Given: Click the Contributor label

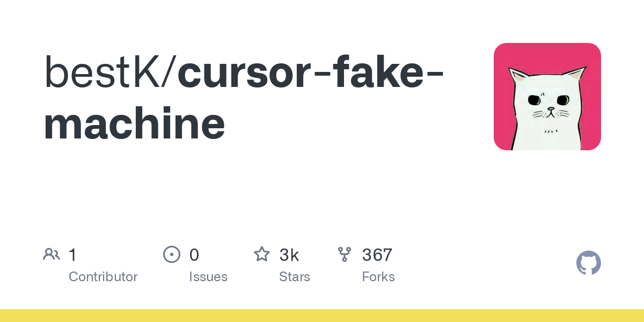Looking at the screenshot, I should (103, 277).
